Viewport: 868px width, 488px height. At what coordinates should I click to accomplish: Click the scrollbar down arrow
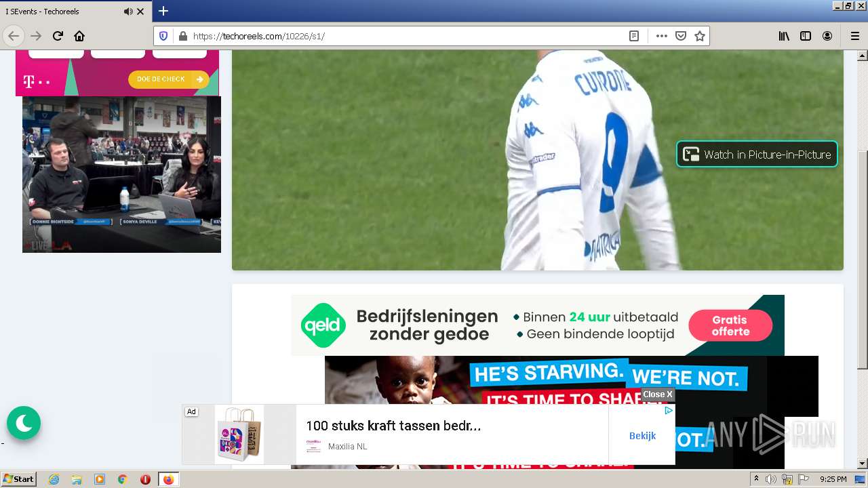pos(862,464)
